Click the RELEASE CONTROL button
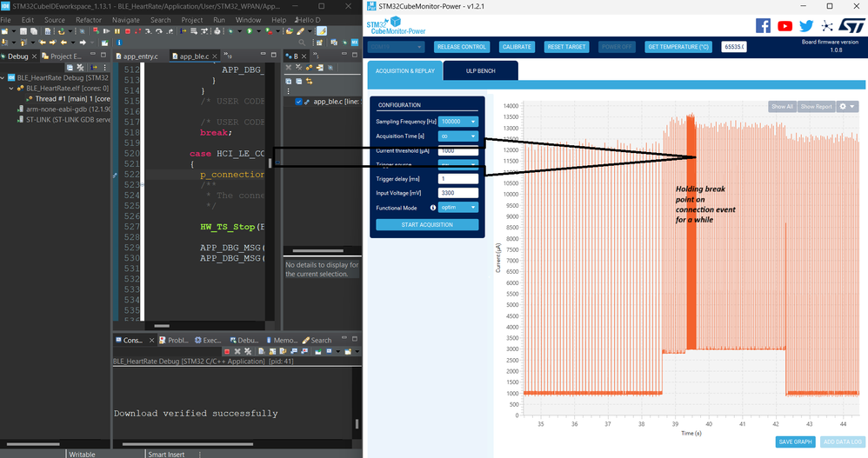Viewport: 868px width, 458px height. coord(462,47)
